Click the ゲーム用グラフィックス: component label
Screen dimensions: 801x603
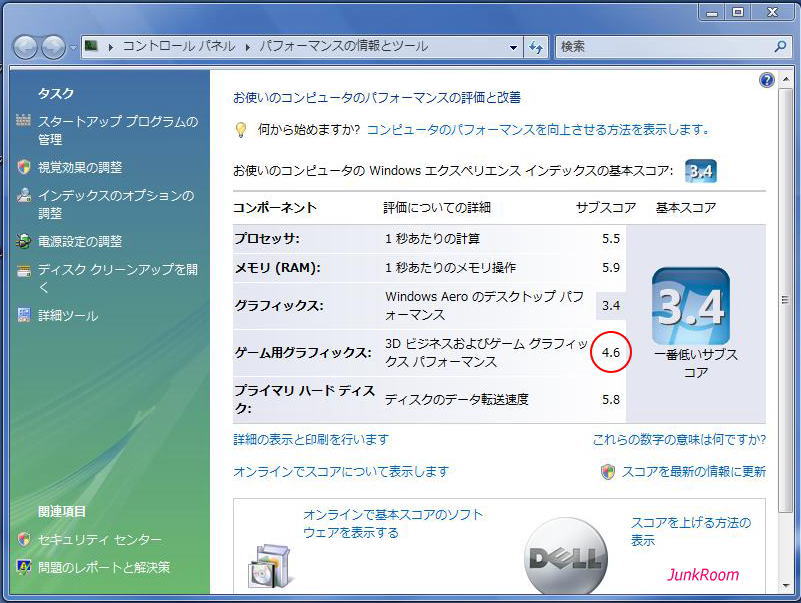[303, 353]
